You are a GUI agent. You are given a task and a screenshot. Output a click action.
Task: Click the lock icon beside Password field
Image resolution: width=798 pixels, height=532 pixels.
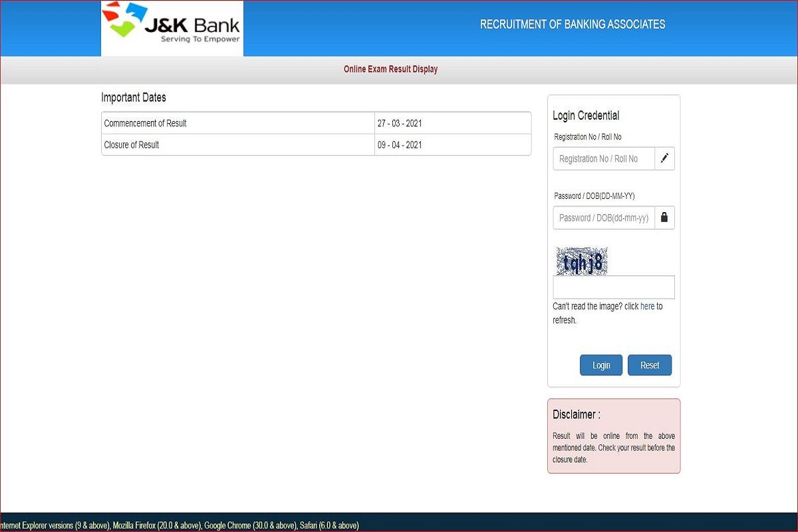coord(664,217)
